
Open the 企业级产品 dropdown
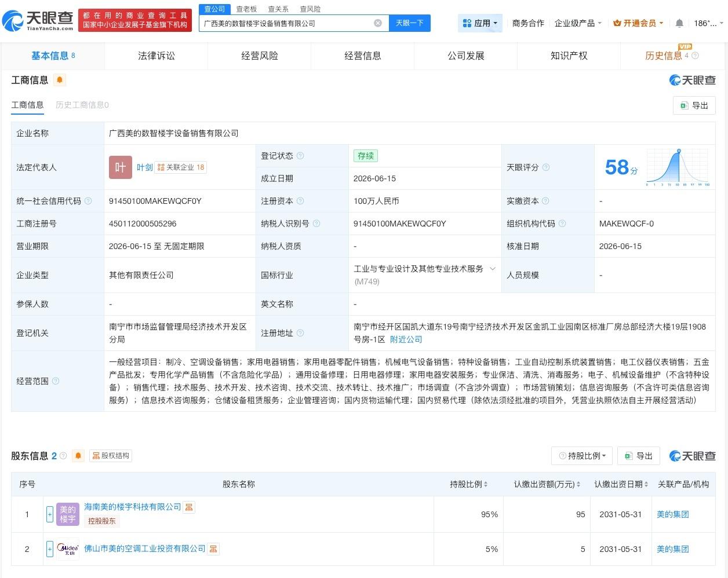point(578,23)
